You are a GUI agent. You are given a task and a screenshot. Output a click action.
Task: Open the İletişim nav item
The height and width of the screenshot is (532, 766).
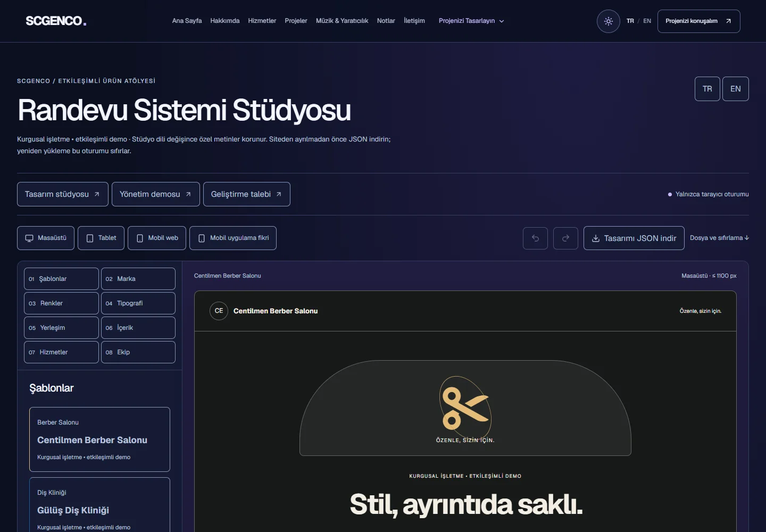click(x=414, y=21)
